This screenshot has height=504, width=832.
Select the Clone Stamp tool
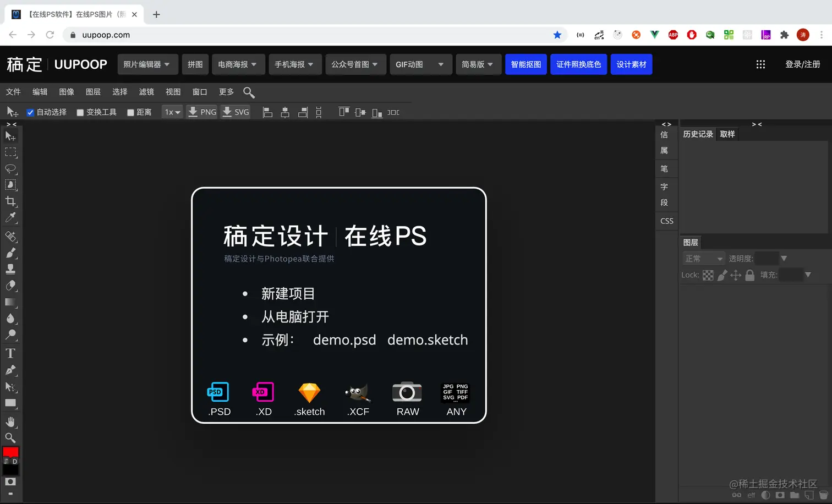[x=10, y=269]
